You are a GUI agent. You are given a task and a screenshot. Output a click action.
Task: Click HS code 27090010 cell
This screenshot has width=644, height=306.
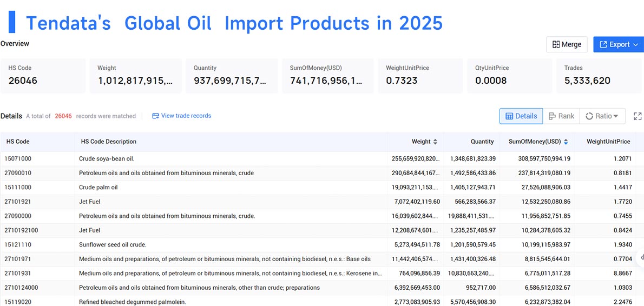tap(18, 172)
